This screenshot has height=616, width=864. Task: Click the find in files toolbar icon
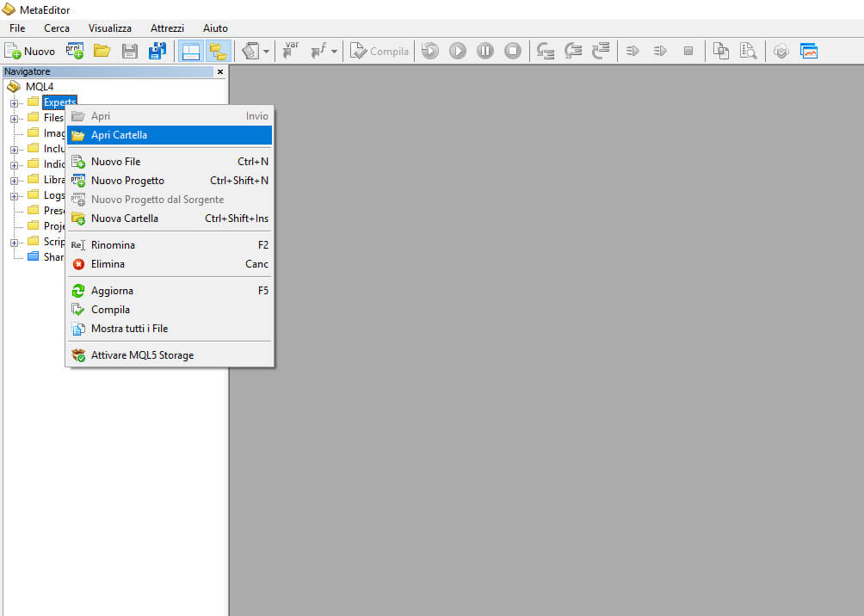tap(749, 52)
